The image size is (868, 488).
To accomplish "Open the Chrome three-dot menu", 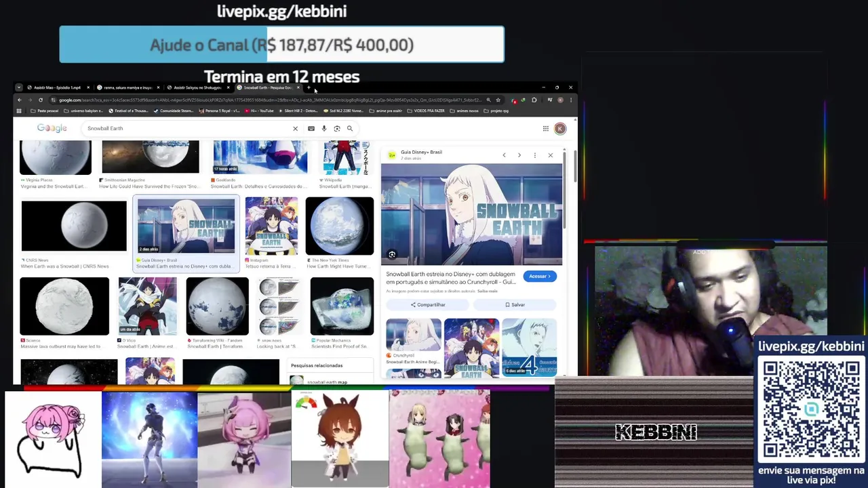I will [x=570, y=100].
